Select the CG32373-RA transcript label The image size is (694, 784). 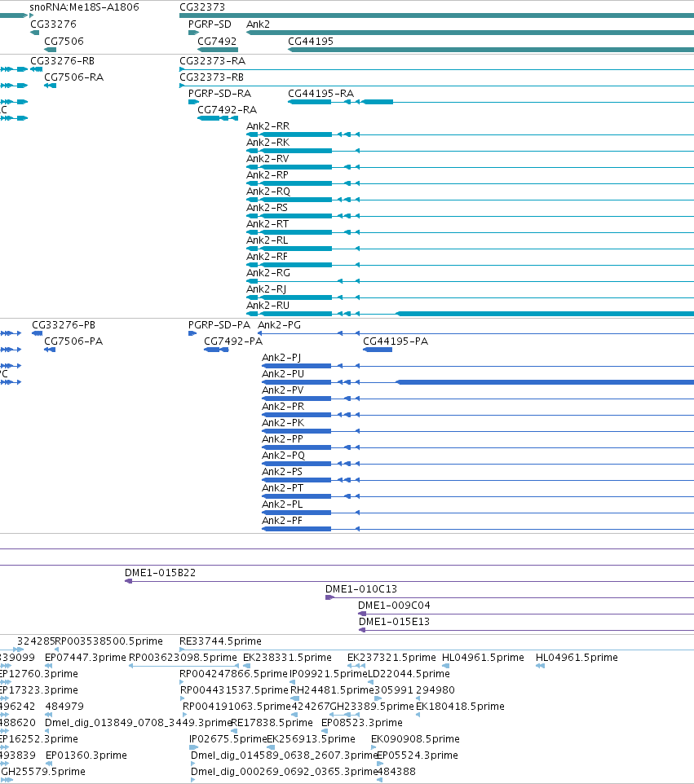[x=212, y=61]
